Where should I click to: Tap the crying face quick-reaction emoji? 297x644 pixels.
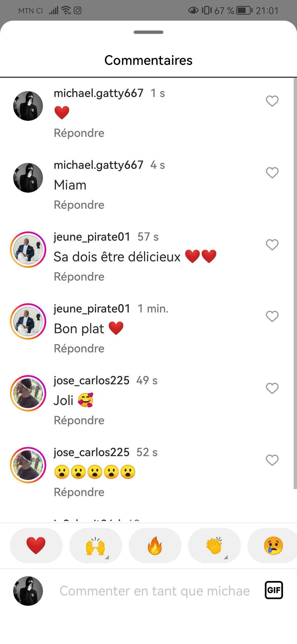tap(273, 545)
